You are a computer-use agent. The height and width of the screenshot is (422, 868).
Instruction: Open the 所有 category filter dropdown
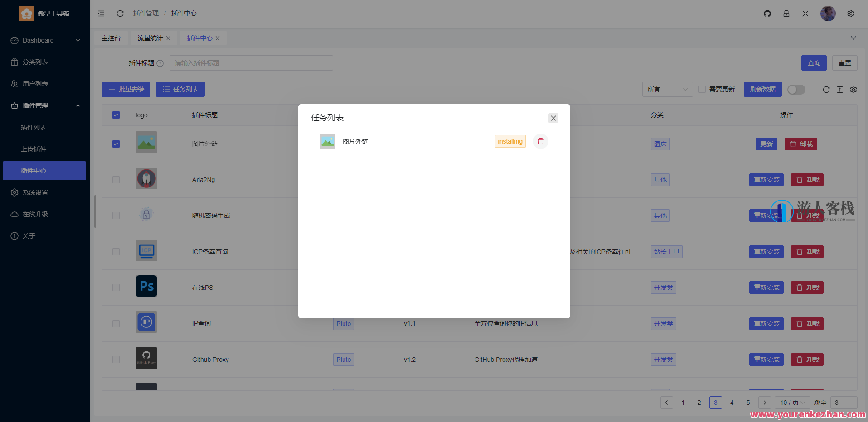click(667, 89)
